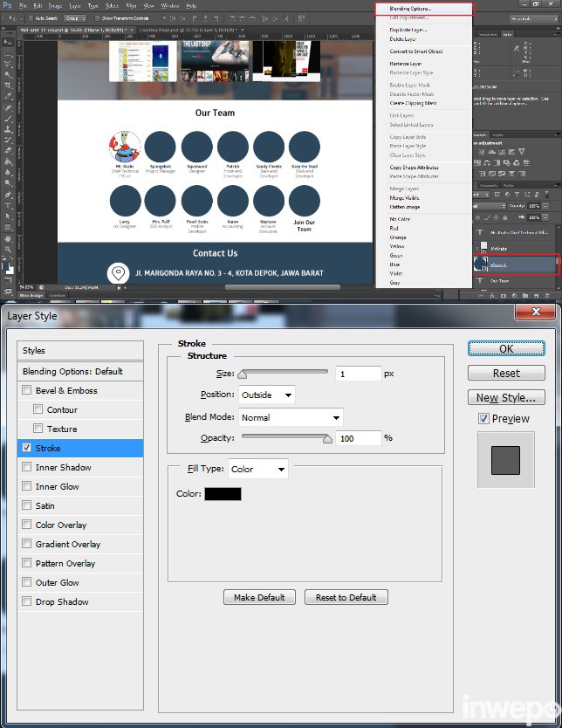Screen dimensions: 562x728
Task: Toggle the Auto Select checkbox
Action: (x=31, y=18)
